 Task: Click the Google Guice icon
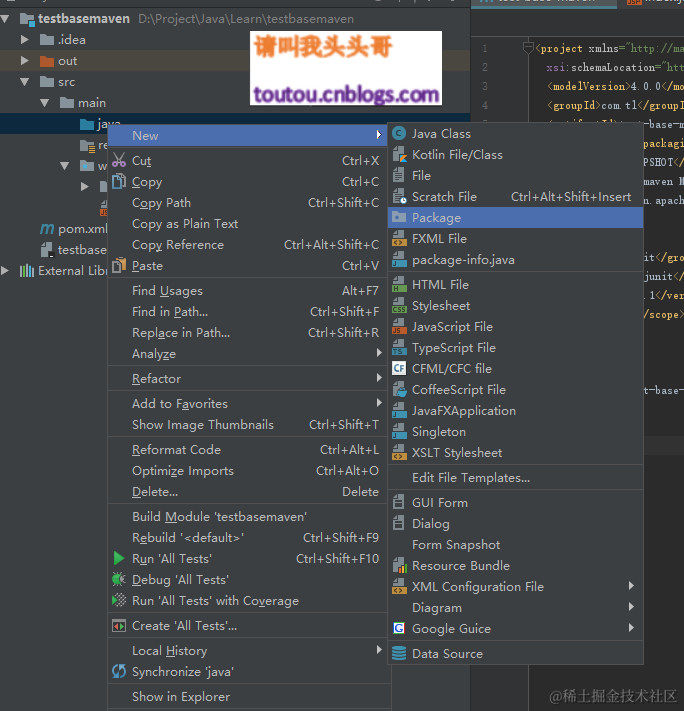click(399, 628)
